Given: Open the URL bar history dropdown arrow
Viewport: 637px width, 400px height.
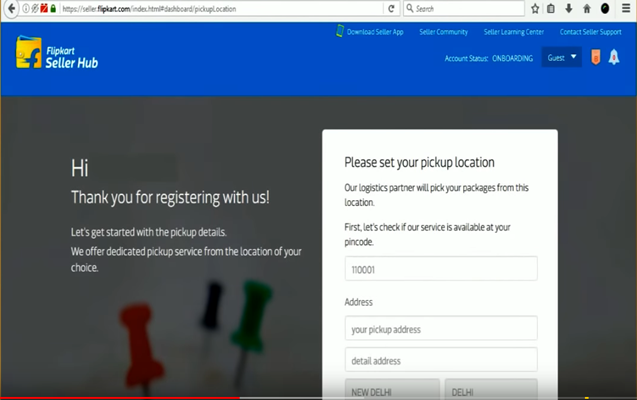Looking at the screenshot, I should point(375,8).
